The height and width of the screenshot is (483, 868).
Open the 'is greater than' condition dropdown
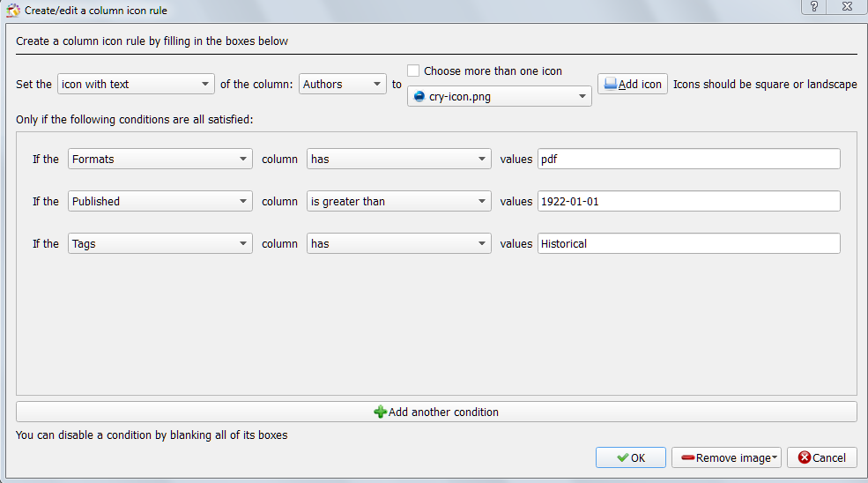click(398, 201)
